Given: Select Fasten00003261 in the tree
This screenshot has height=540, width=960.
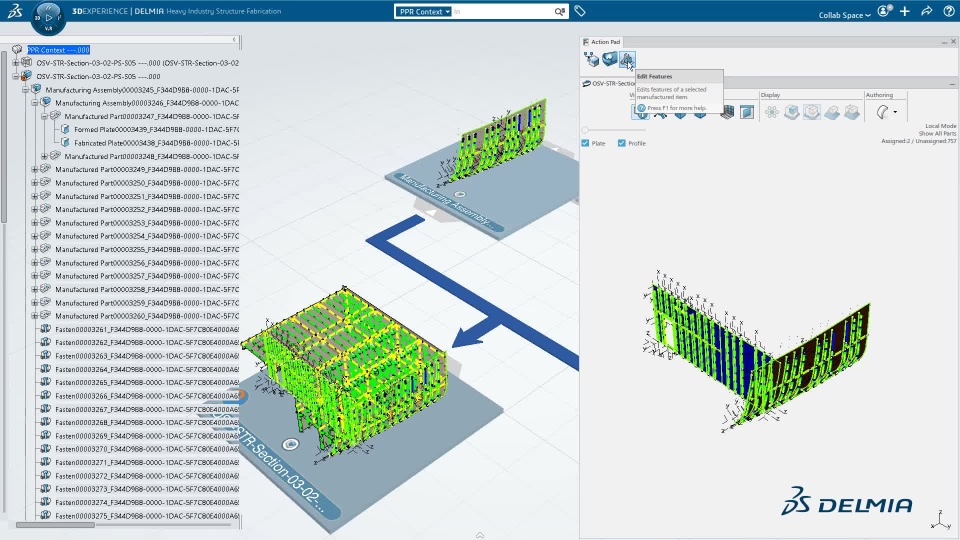Looking at the screenshot, I should (147, 329).
